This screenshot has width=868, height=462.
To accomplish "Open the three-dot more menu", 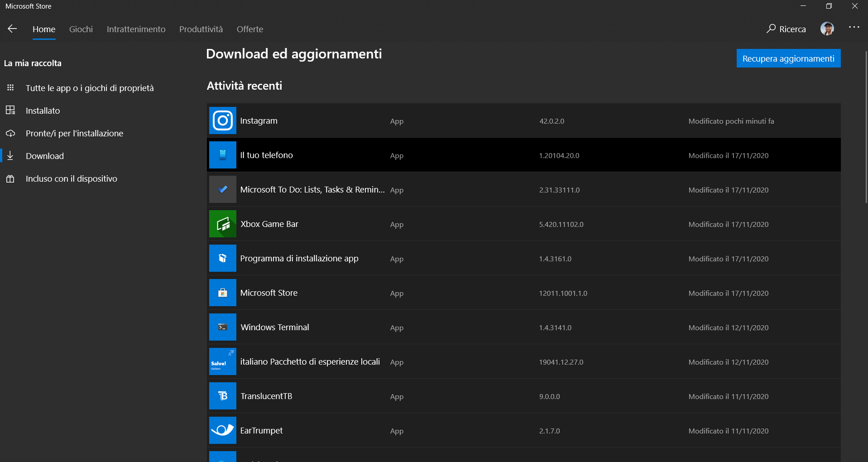I will (x=854, y=27).
